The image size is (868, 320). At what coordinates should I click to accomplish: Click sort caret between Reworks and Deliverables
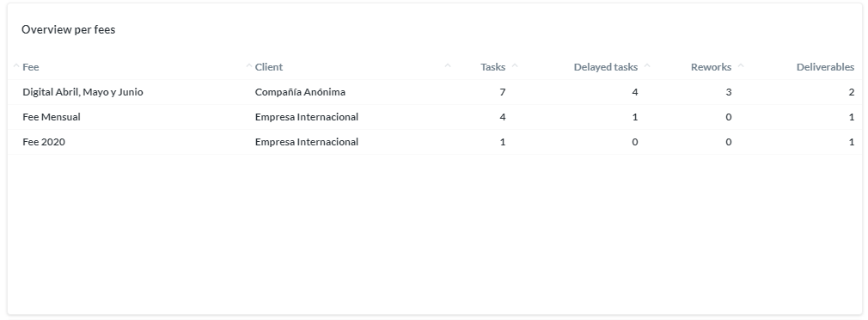coord(741,66)
